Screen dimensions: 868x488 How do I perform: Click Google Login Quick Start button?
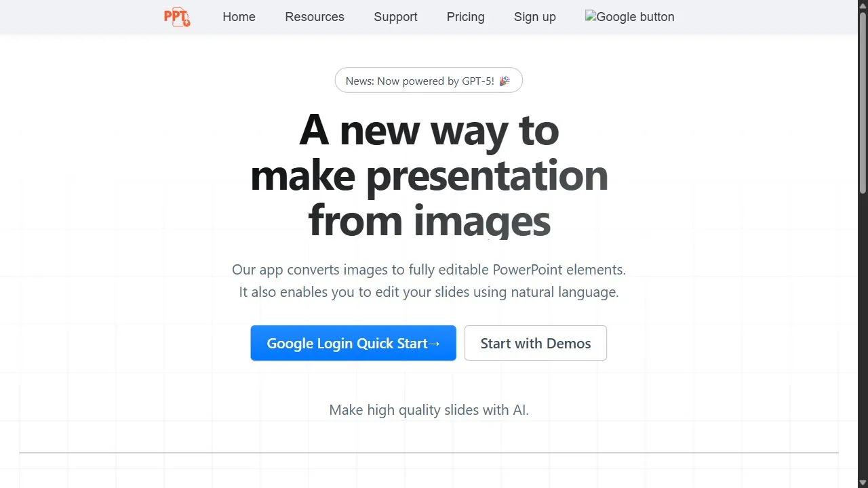[353, 343]
